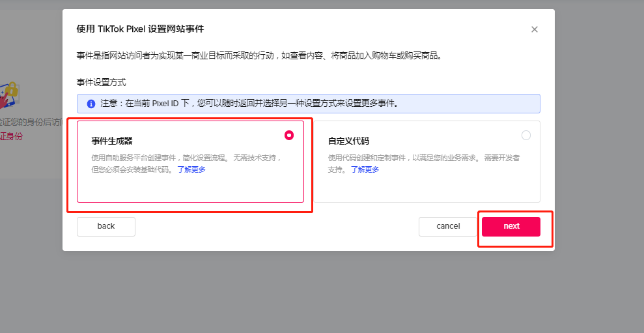The image size is (644, 333).
Task: Click the cancel button
Action: pos(448,227)
